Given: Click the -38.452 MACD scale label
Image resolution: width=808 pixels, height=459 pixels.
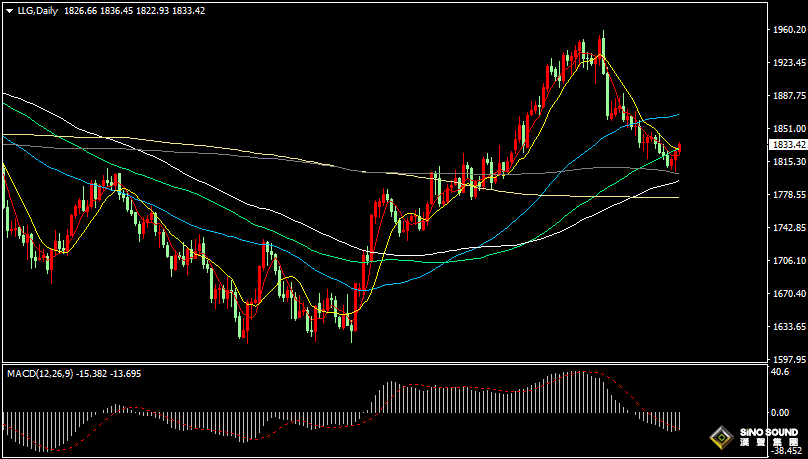Looking at the screenshot, I should click(787, 450).
